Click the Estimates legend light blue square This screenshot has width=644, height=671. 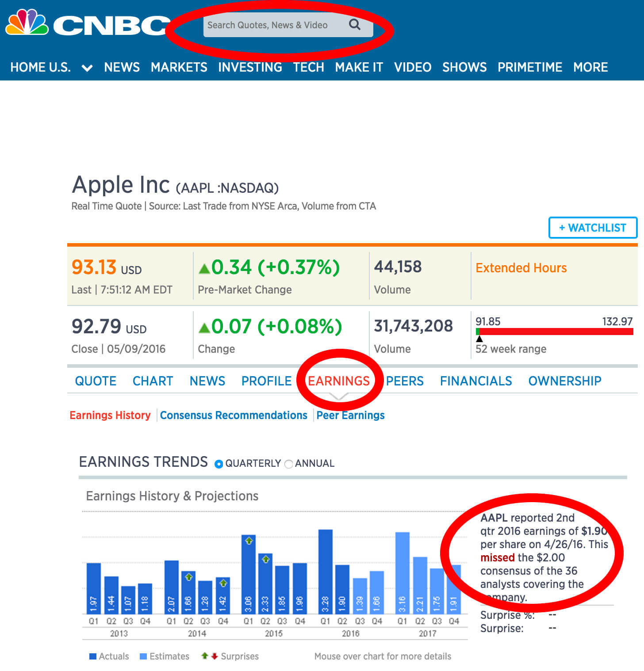coord(143,656)
